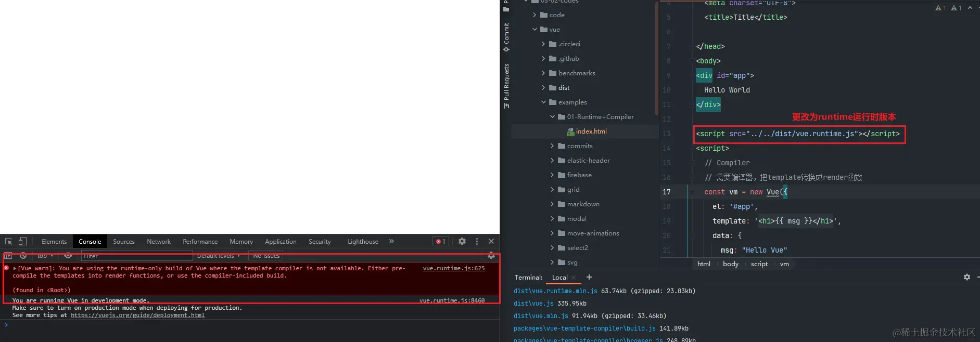
Task: Expand the elastic-header folder
Action: click(x=552, y=161)
